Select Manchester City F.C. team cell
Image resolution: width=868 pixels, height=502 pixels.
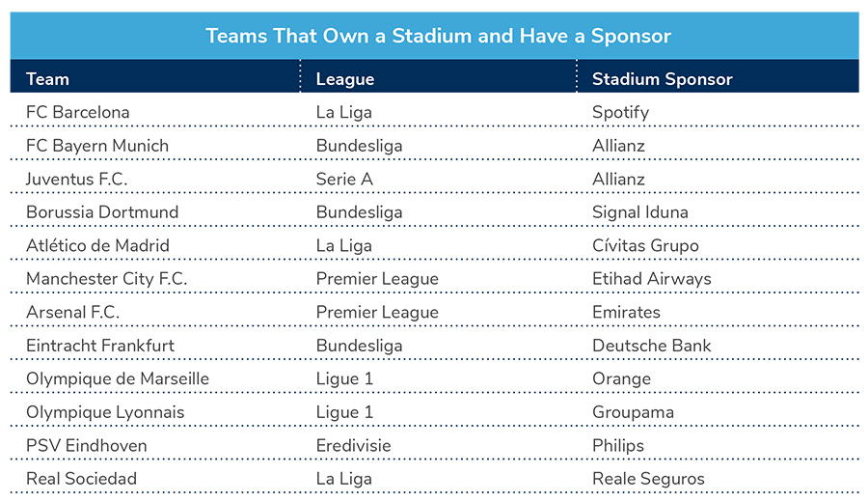[x=106, y=279]
